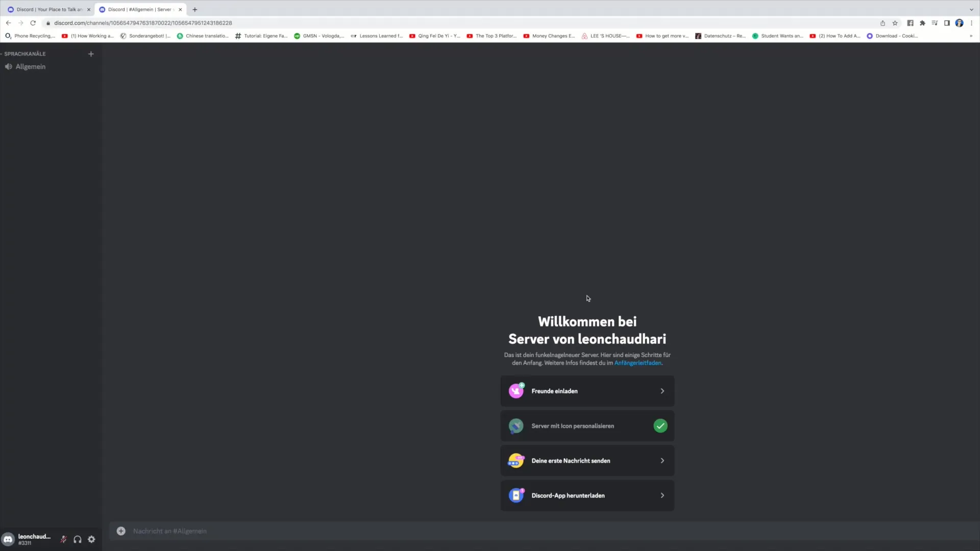Viewport: 980px width, 551px height.
Task: Expand the Discord-App herunterladen option
Action: 663,495
